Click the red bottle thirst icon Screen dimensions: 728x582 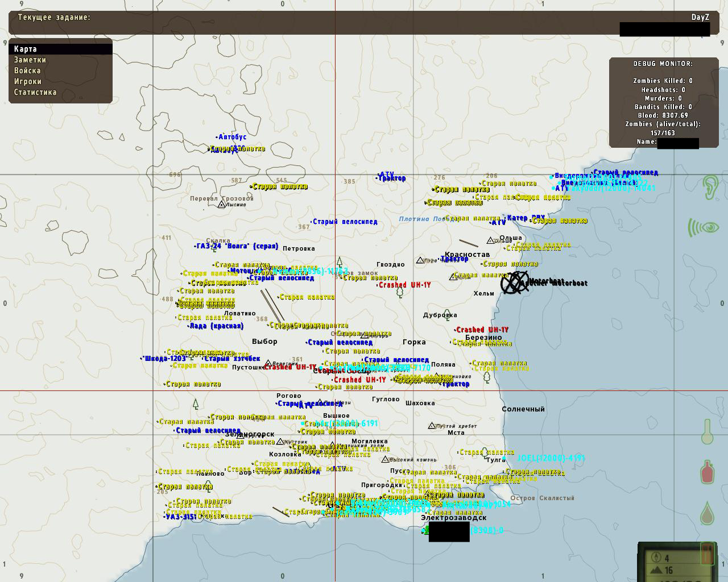pyautogui.click(x=707, y=472)
